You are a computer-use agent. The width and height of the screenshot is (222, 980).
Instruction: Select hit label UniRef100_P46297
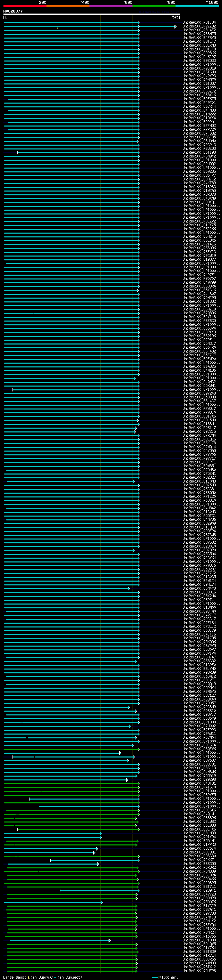pyautogui.click(x=199, y=57)
